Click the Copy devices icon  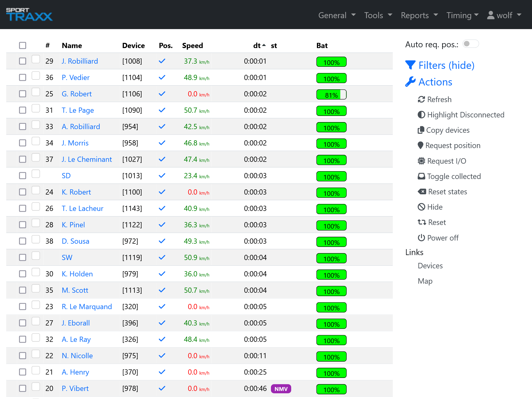(x=421, y=130)
